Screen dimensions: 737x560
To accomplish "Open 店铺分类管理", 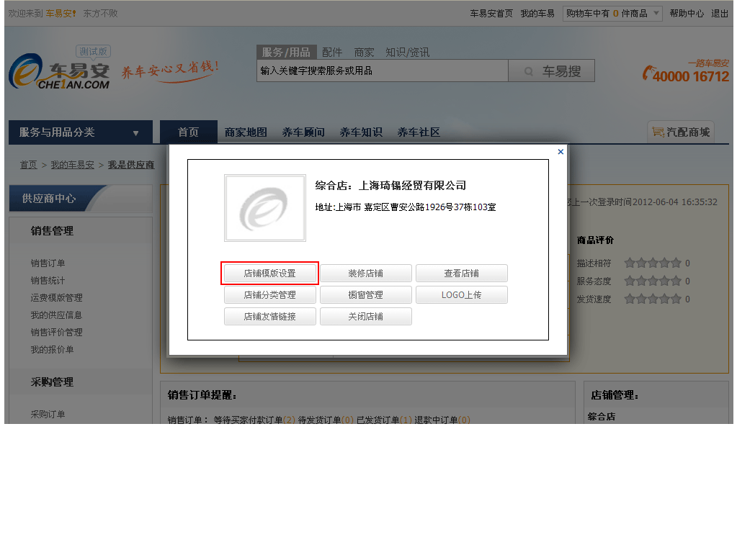I will point(269,295).
